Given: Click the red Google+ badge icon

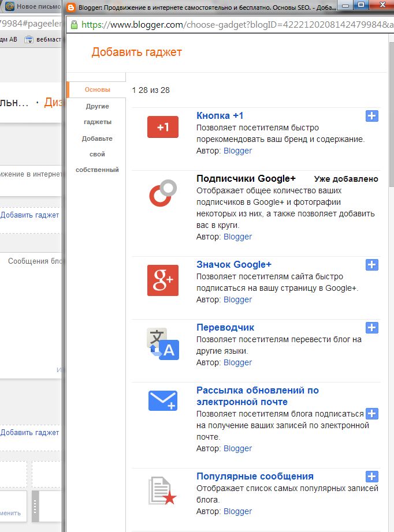Looking at the screenshot, I should [x=163, y=280].
